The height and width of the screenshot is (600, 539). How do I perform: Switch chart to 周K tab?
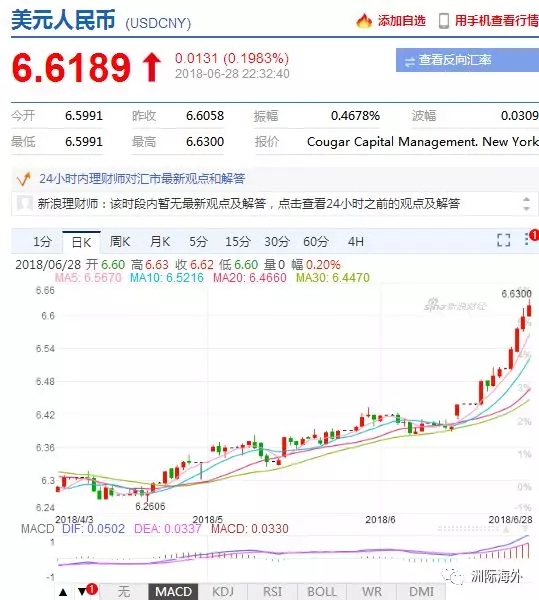[x=120, y=241]
